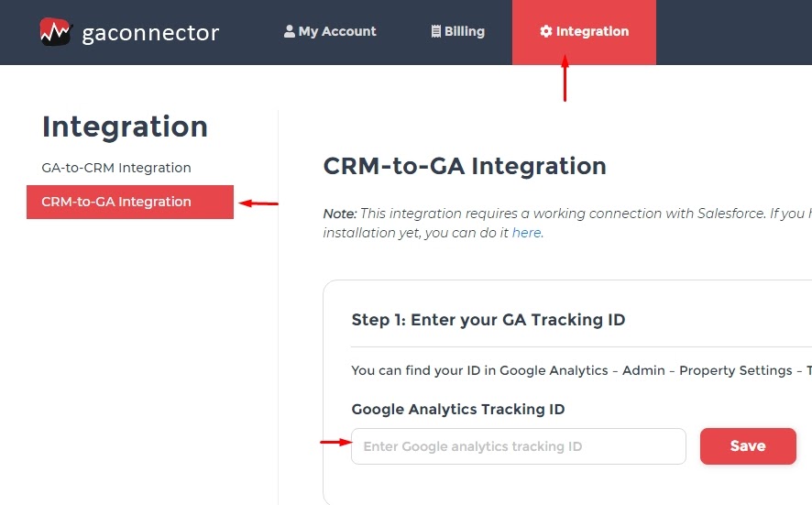Click the red arrow under the Integration tab
Viewport: 812px width, 505px height.
565,78
